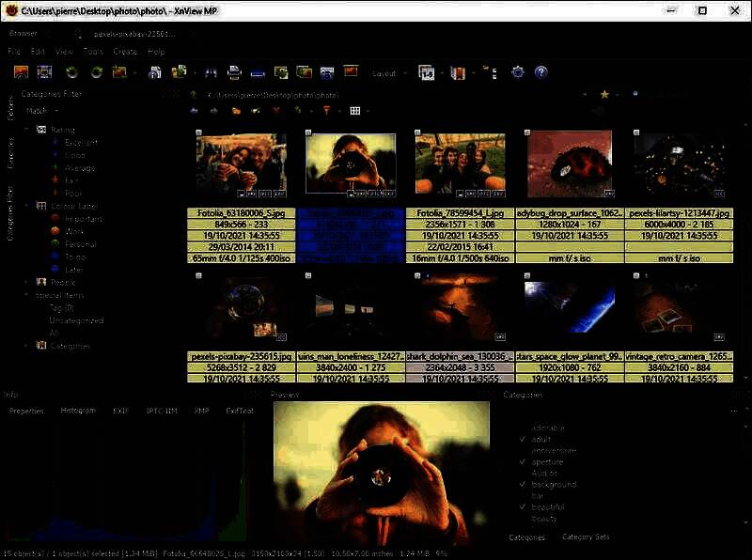Image resolution: width=752 pixels, height=560 pixels.
Task: Open the Help question mark icon
Action: click(540, 72)
